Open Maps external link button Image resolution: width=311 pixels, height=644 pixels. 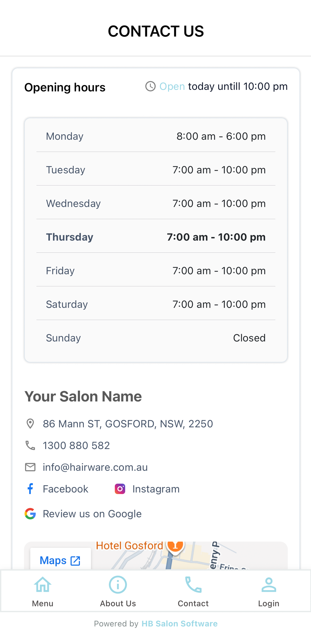[x=60, y=560]
